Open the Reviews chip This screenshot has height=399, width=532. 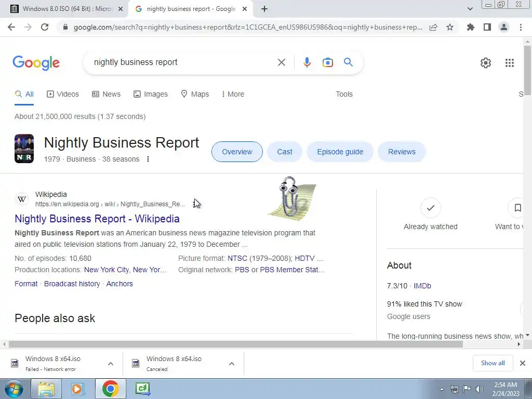pos(402,152)
